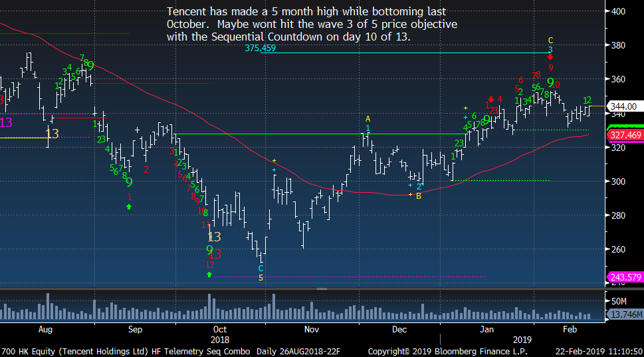Click the 260 price axis label
The width and height of the screenshot is (644, 357).
618,249
